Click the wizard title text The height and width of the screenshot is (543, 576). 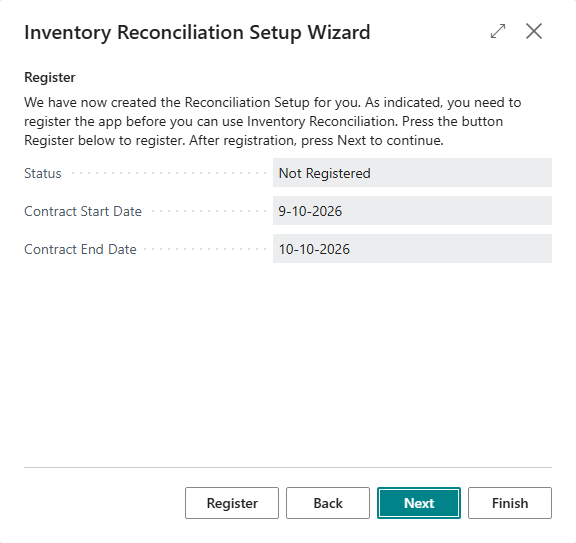(x=197, y=32)
